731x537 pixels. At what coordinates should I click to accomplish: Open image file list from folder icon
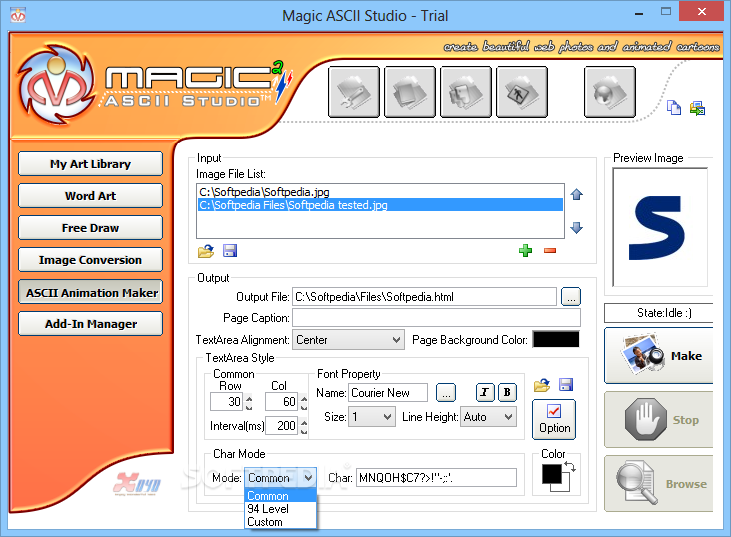[x=206, y=251]
